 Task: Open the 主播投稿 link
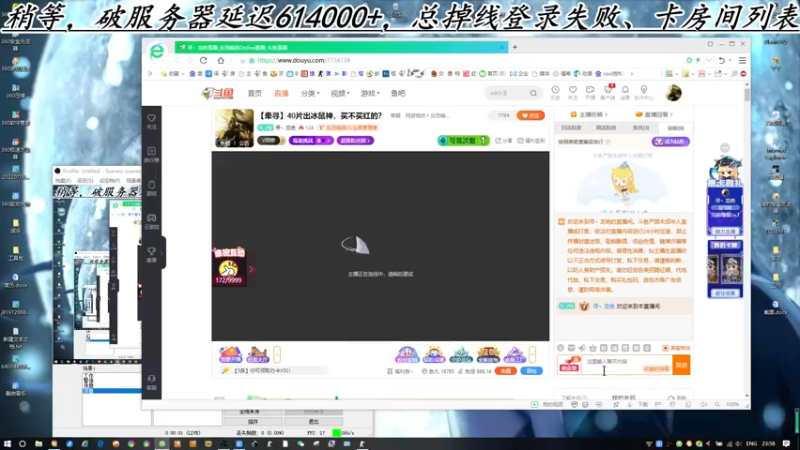pos(589,114)
